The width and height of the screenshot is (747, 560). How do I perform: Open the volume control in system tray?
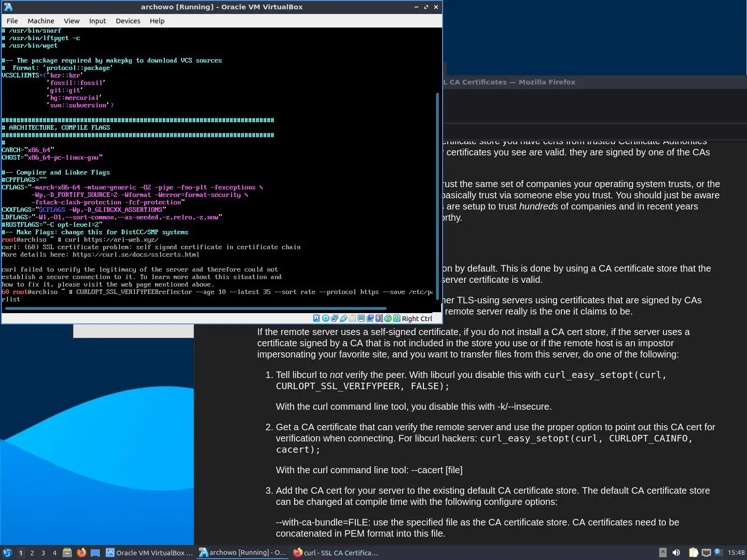tap(677, 553)
